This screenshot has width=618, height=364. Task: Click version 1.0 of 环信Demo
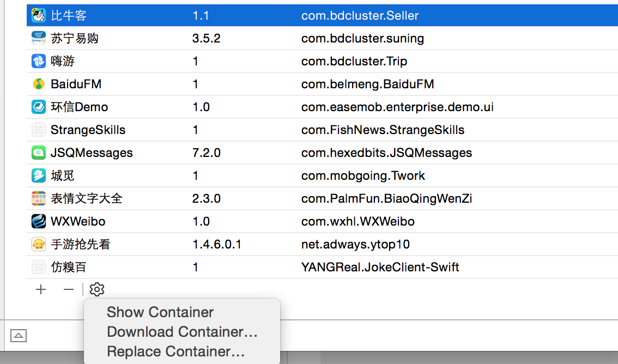pyautogui.click(x=201, y=107)
